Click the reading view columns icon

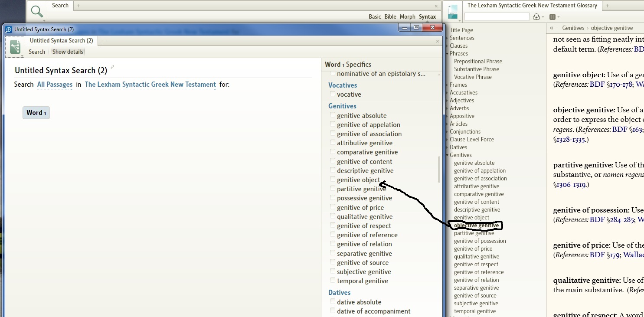point(552,17)
